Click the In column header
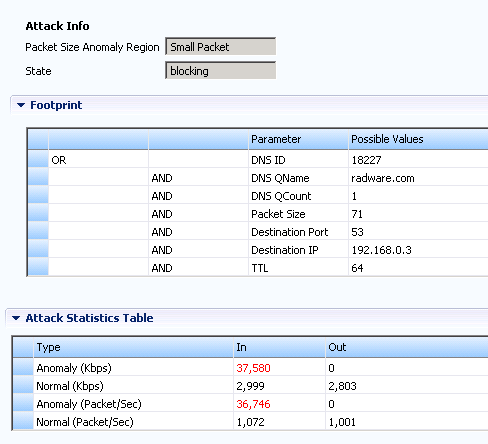Screen dimensions: 488x444 [x=279, y=347]
